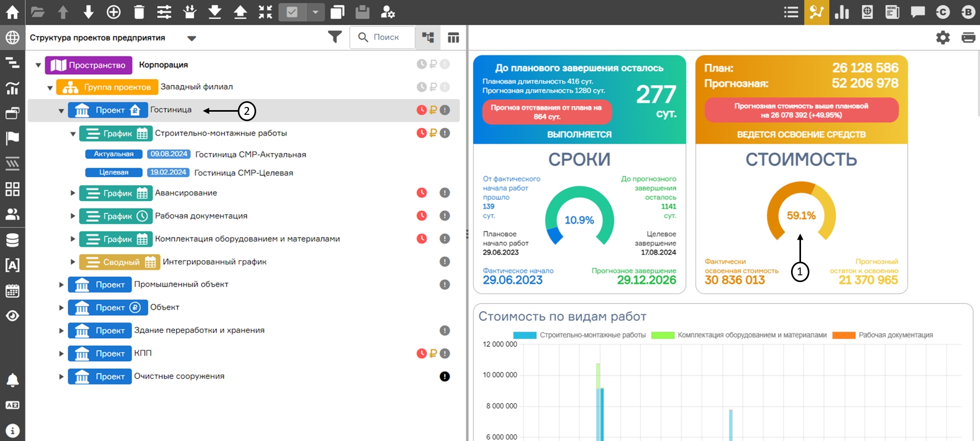Viewport: 980px width, 441px height.
Task: Open the globe icon in left sidebar
Action: 12,38
